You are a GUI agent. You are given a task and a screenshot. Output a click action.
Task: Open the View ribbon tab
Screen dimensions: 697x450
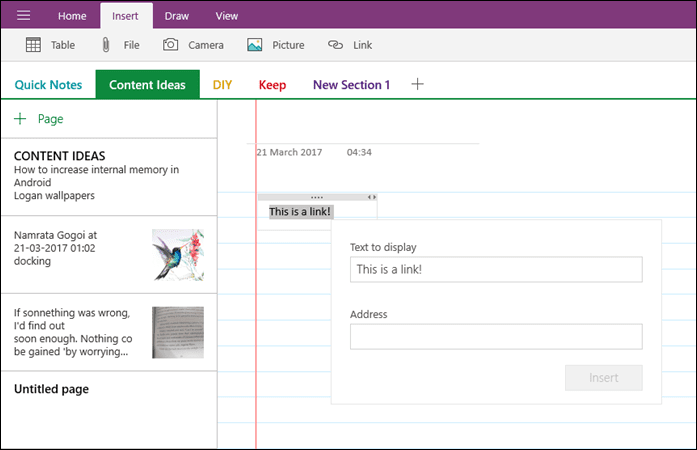point(227,16)
